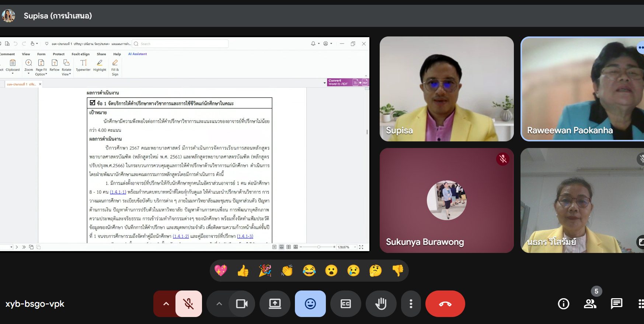Start presenting your screen

(275, 304)
